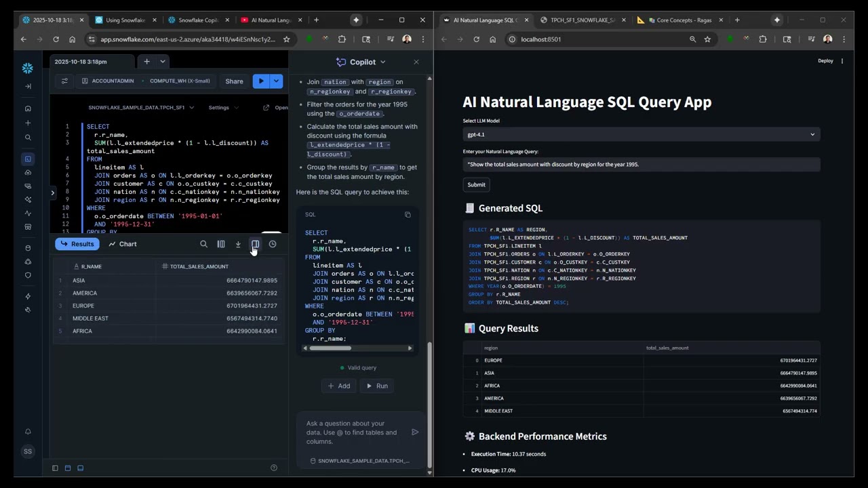The width and height of the screenshot is (868, 488).
Task: Select the EUROPE row in Snowflake results
Action: pyautogui.click(x=168, y=306)
